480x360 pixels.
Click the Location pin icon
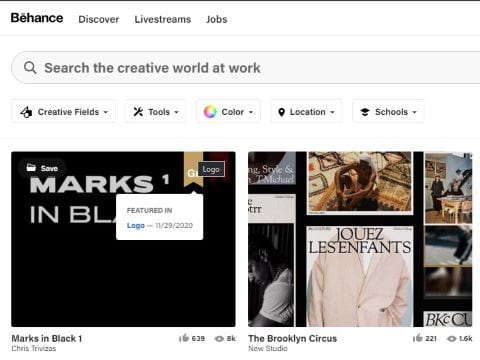tap(281, 112)
